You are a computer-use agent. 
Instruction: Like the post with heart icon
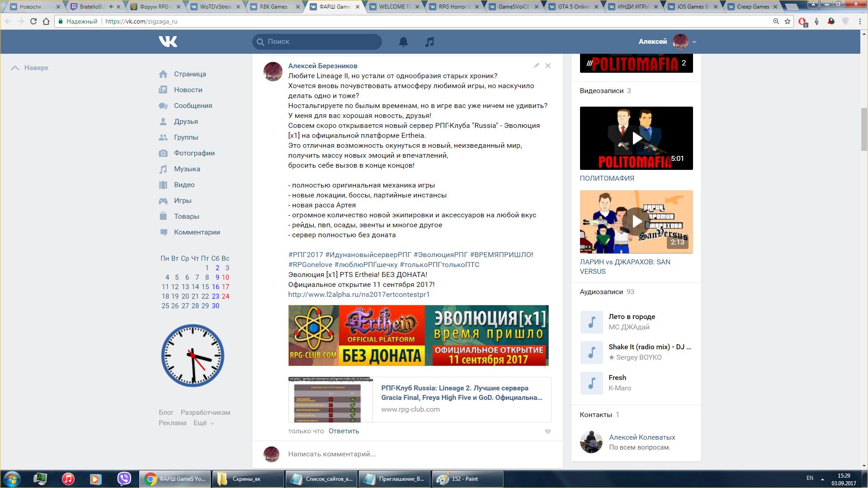547,432
